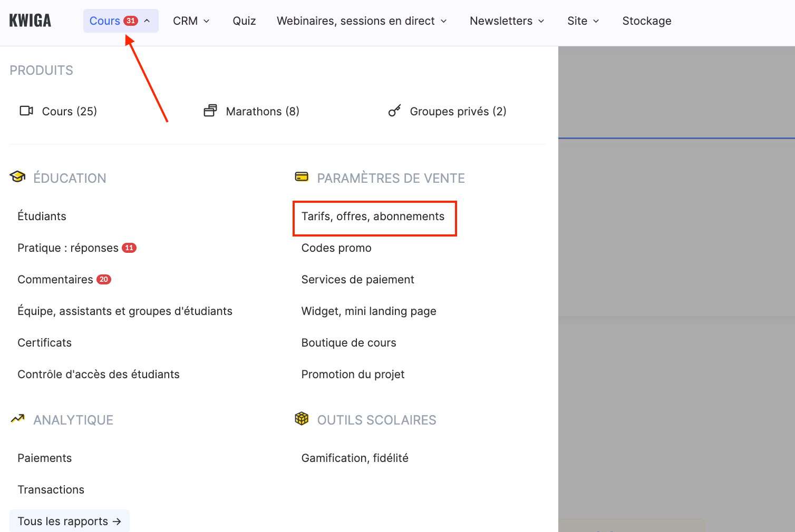The image size is (795, 532).
Task: Go to the Quiz menu item
Action: (x=244, y=21)
